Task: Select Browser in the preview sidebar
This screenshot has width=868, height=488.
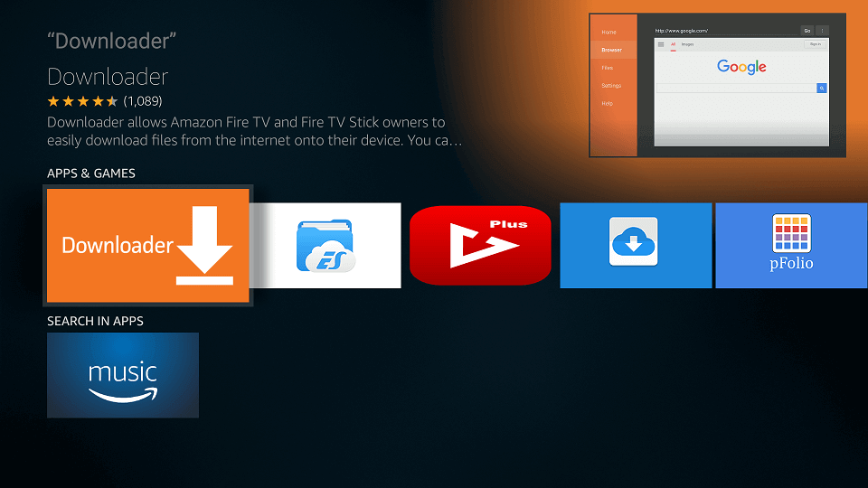Action: click(x=612, y=50)
